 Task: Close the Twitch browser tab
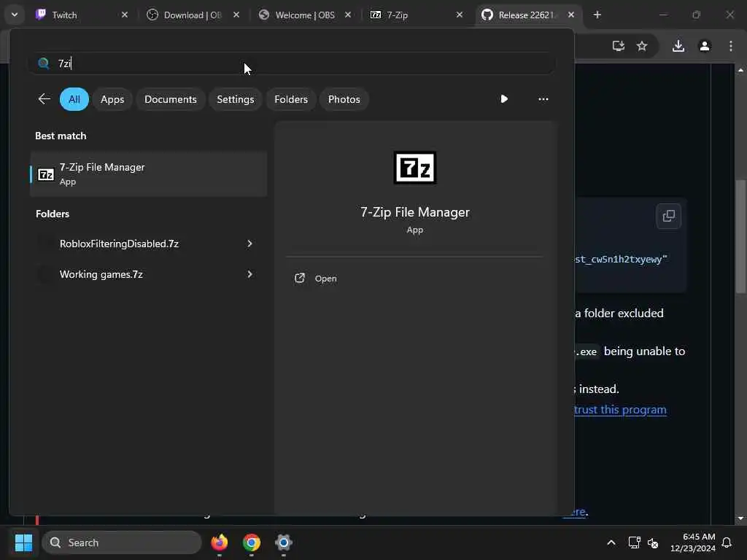[x=124, y=15]
